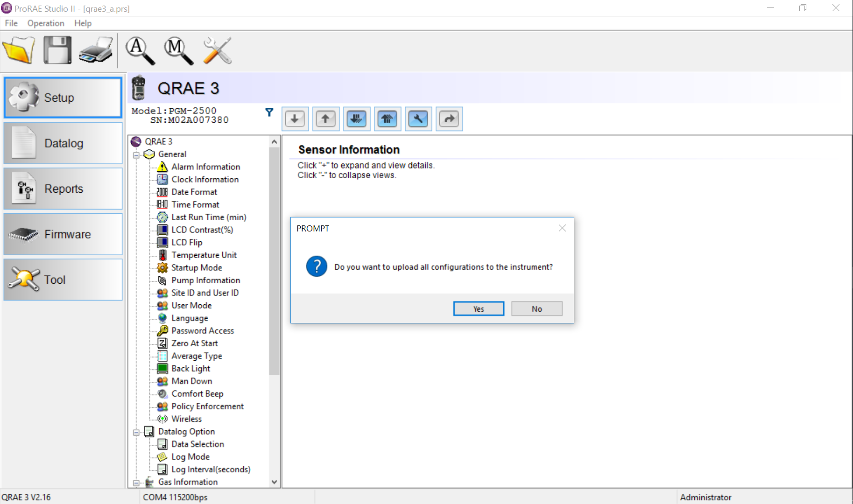Click the blue wrench settings button
Viewport: 853px width, 504px height.
[418, 119]
